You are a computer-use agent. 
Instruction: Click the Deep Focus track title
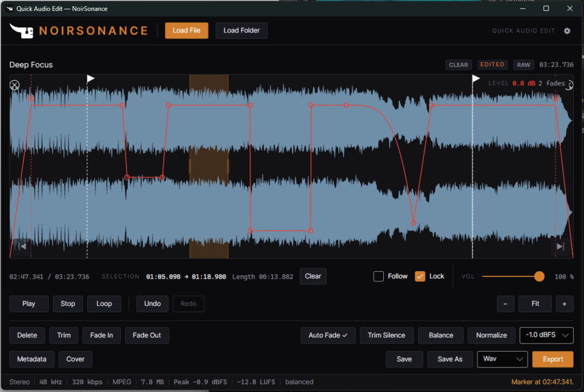tap(31, 65)
